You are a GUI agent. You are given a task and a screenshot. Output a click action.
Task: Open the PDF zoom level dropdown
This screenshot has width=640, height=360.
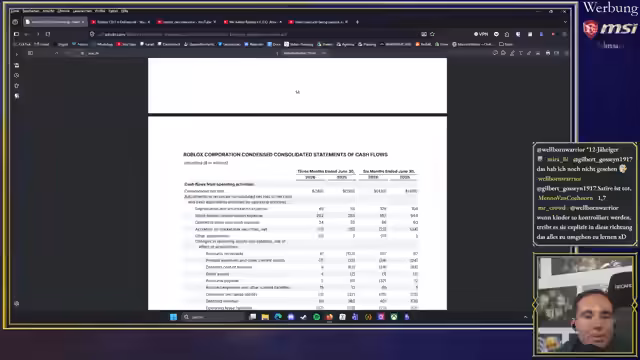[x=305, y=53]
